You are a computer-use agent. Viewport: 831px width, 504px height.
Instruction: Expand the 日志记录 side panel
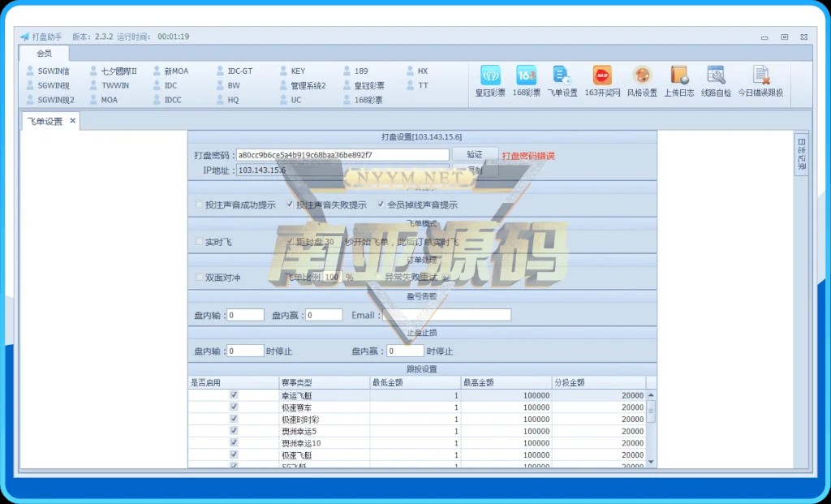[x=801, y=153]
